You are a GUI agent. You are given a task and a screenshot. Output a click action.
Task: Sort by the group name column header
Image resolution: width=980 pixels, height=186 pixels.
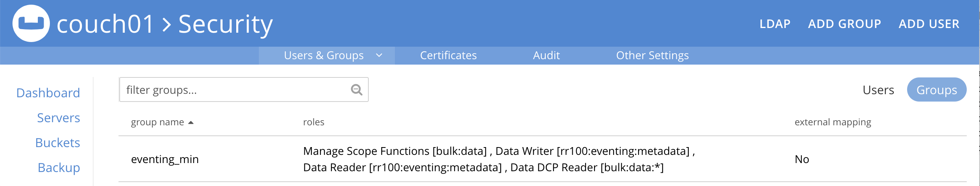point(157,122)
